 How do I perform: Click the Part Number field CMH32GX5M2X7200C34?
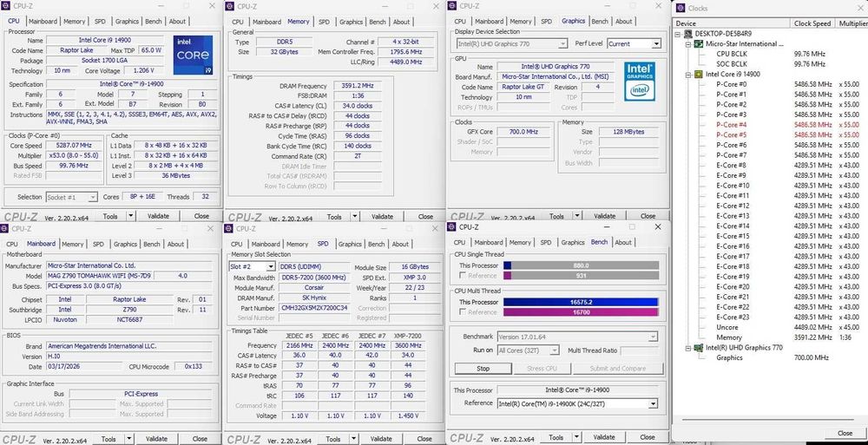pos(314,308)
